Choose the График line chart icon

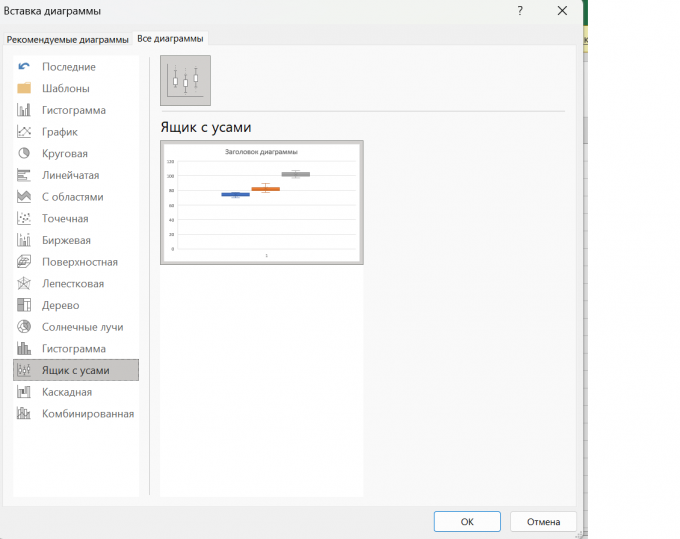[x=24, y=132]
